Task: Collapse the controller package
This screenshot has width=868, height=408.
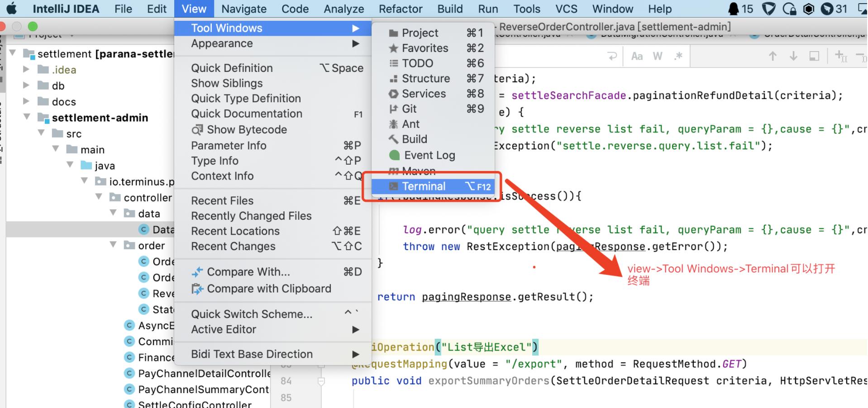Action: click(99, 197)
